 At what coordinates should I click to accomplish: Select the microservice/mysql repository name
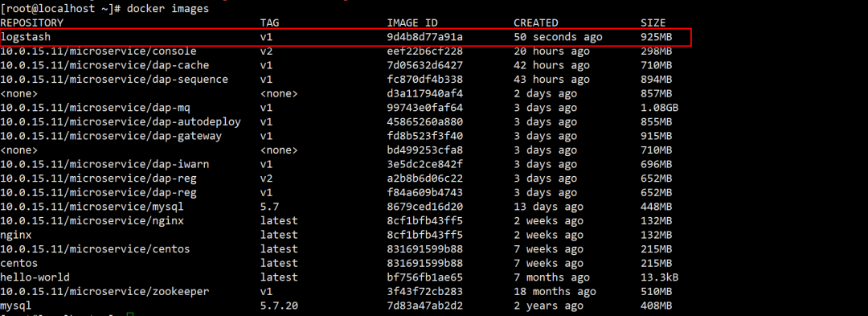pos(92,207)
